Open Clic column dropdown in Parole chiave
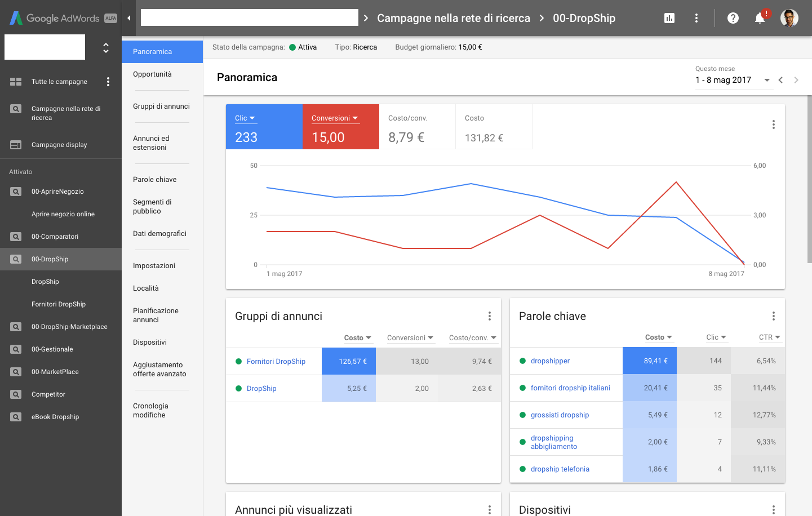The image size is (812, 516). pyautogui.click(x=716, y=337)
